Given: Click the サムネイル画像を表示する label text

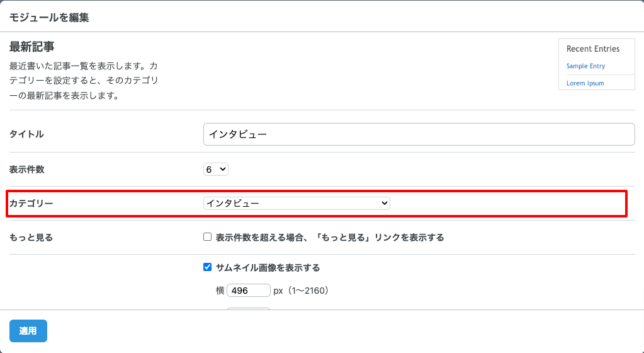Looking at the screenshot, I should pos(268,267).
